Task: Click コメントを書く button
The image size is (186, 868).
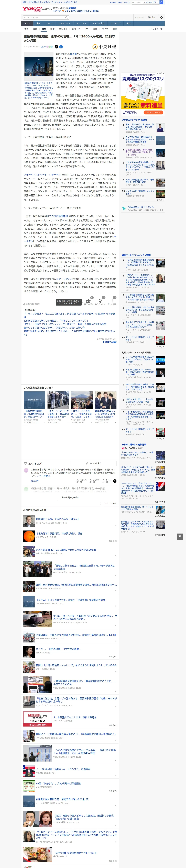Action: (x=93, y=463)
